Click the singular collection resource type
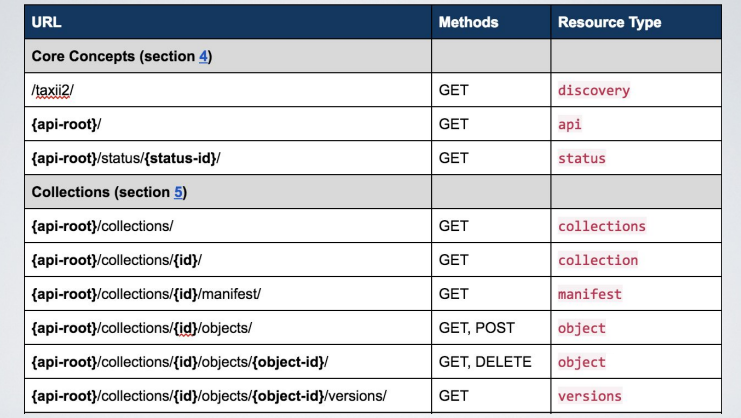 click(x=598, y=260)
